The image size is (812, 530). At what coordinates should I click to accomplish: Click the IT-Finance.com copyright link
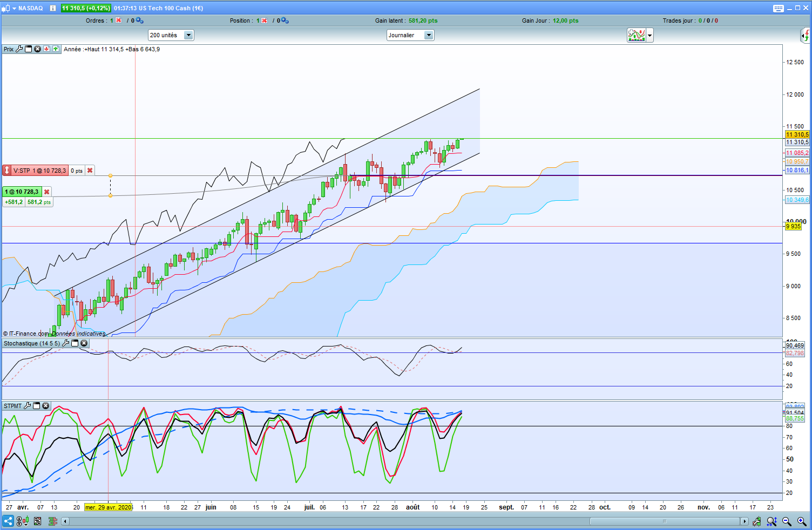coord(26,334)
